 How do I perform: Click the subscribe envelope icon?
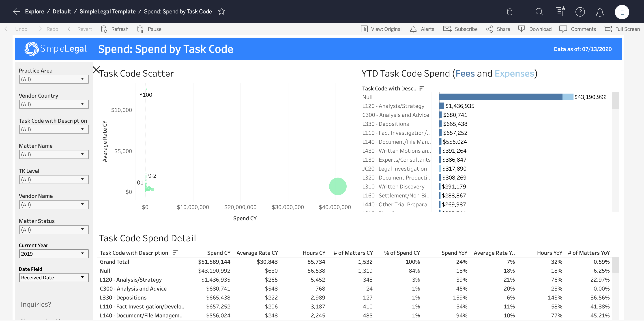pyautogui.click(x=447, y=29)
